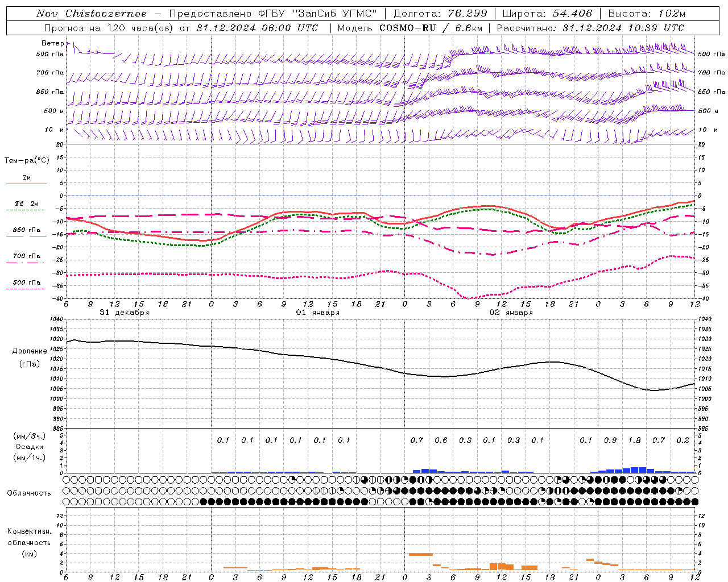Click the Рассчитано: 31.12.2024 10:39 UTC timestamp
This screenshot has height=582, width=728.
[x=590, y=28]
